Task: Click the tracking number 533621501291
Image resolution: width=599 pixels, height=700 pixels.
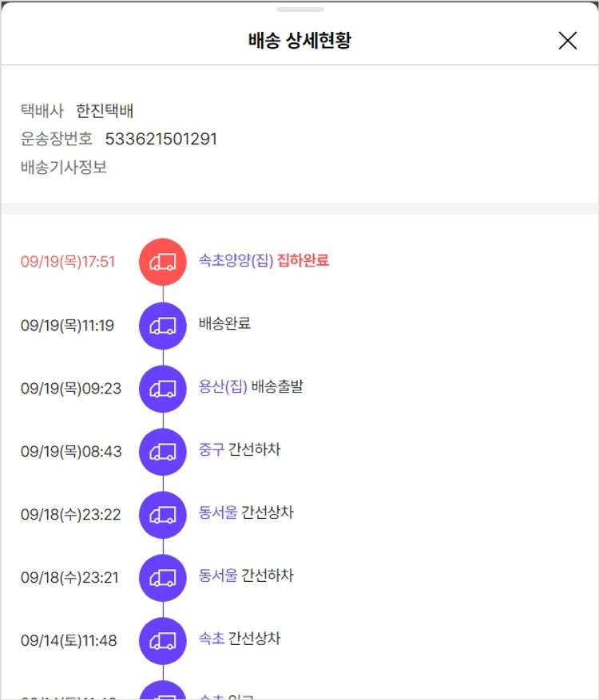Action: [x=161, y=140]
